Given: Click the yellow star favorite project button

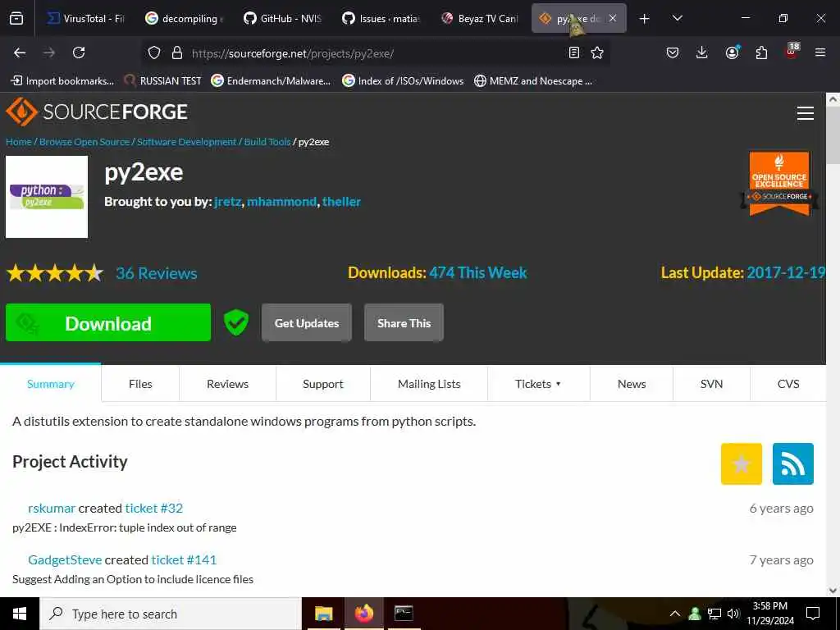Looking at the screenshot, I should (742, 464).
